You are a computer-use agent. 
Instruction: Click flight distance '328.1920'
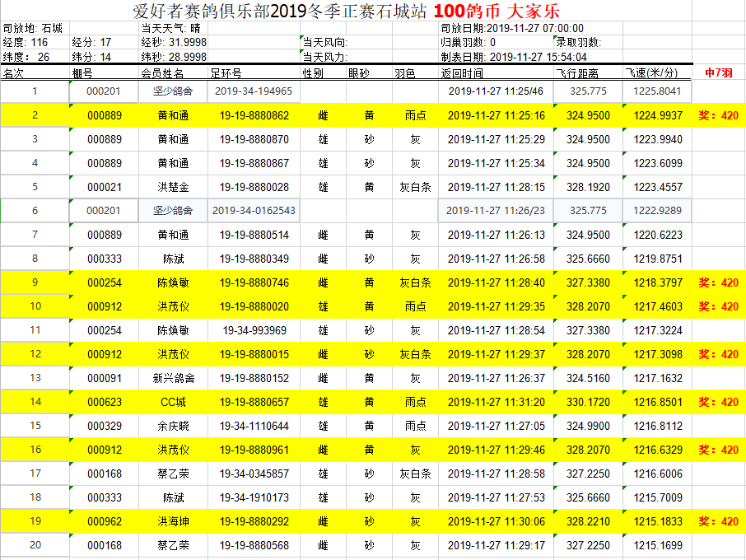(x=588, y=187)
